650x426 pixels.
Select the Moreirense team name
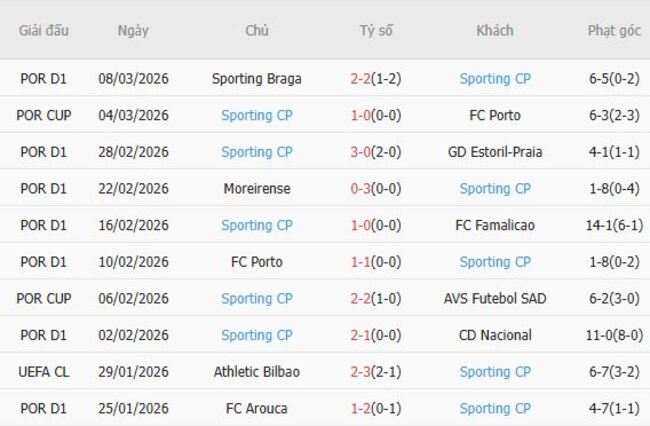[256, 188]
